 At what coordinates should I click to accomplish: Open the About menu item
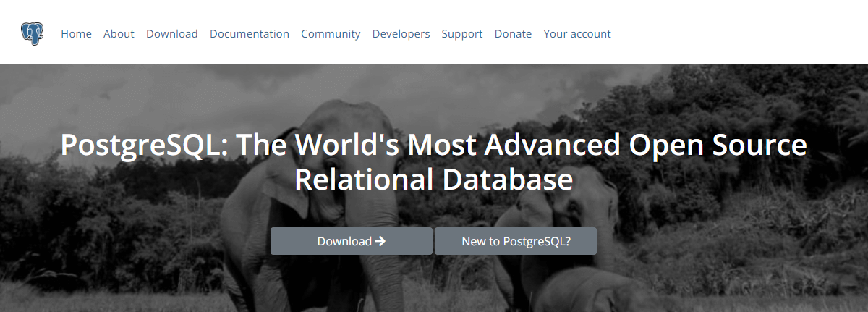click(x=119, y=34)
